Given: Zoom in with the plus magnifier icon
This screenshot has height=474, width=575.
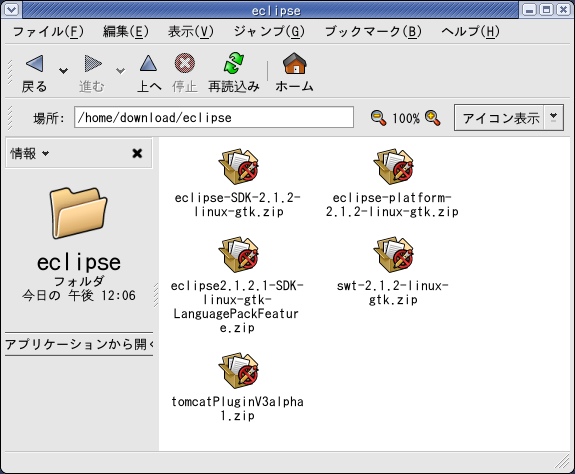Looking at the screenshot, I should click(x=433, y=118).
